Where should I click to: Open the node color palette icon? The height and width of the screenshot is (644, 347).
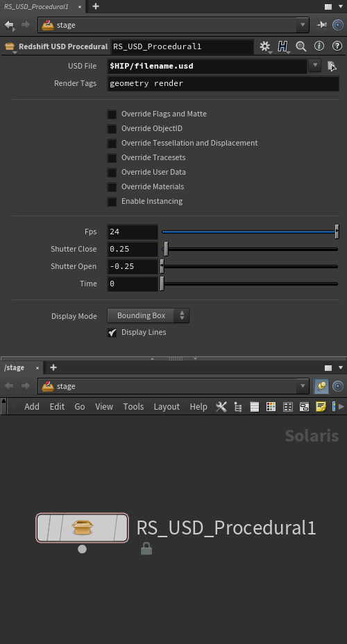click(x=271, y=407)
